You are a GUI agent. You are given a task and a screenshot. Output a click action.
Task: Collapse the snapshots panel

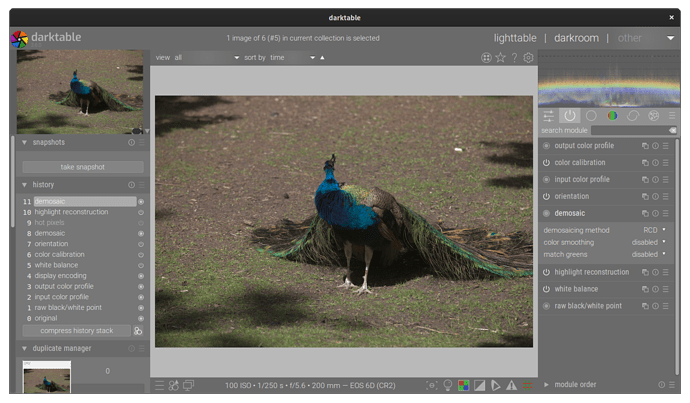tap(24, 143)
